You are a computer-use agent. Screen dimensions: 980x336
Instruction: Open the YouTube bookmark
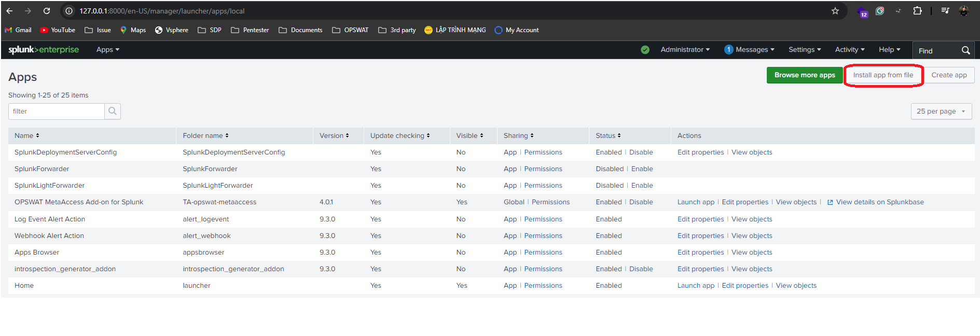point(58,30)
